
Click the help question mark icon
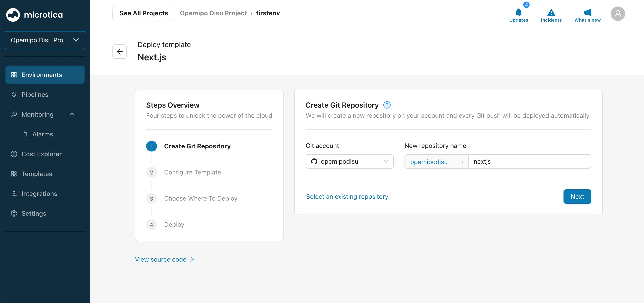[x=387, y=105]
